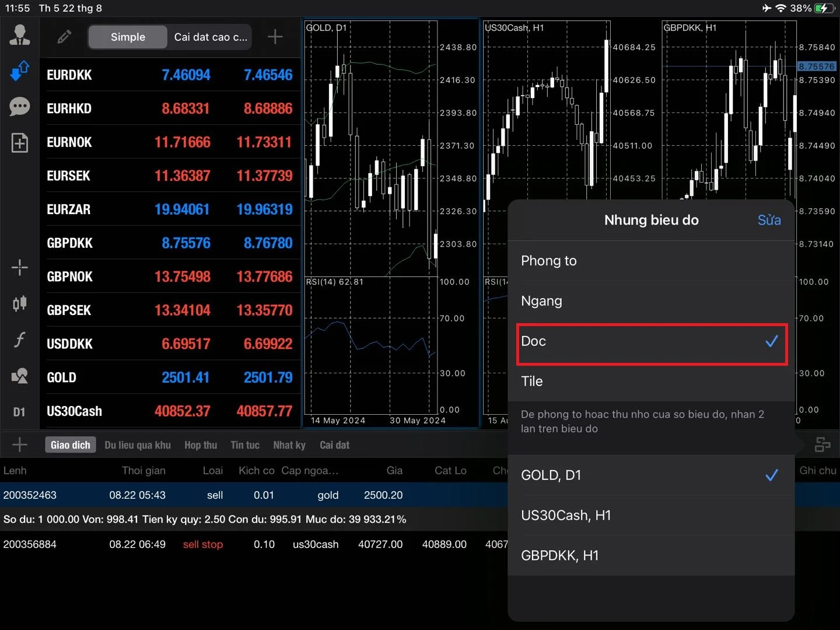The image size is (840, 630).
Task: Select the USDDKK symbol row
Action: pos(170,344)
